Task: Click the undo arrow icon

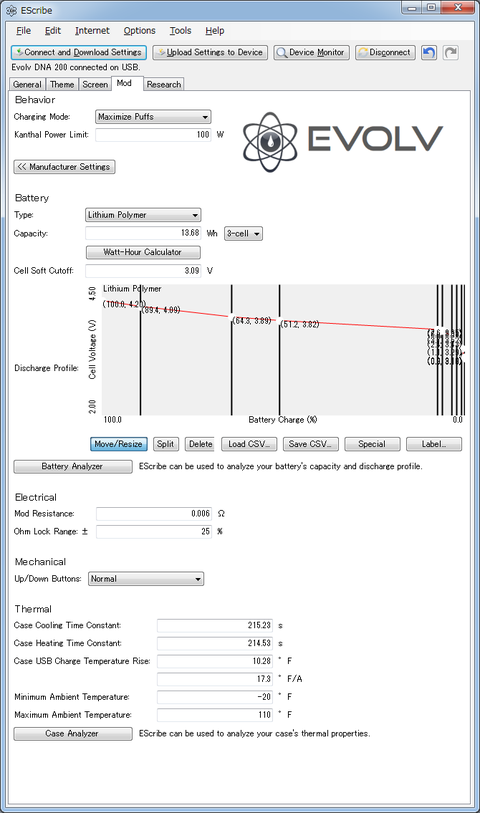Action: coord(429,52)
